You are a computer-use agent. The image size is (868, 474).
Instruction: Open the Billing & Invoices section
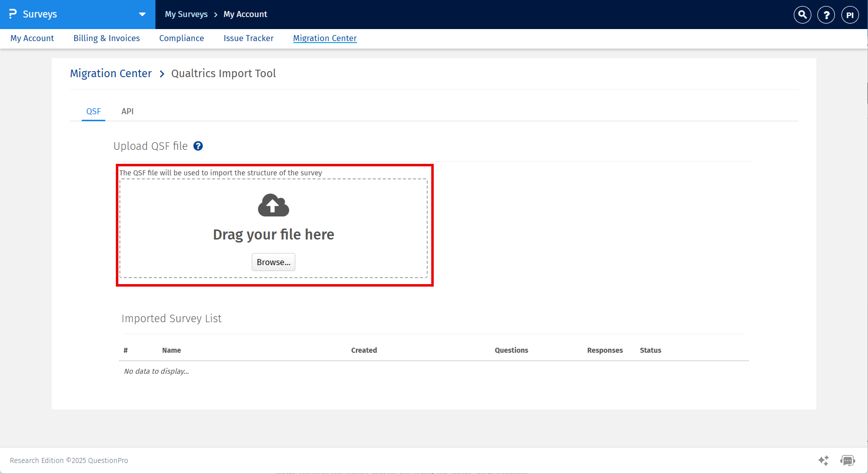[x=106, y=38]
